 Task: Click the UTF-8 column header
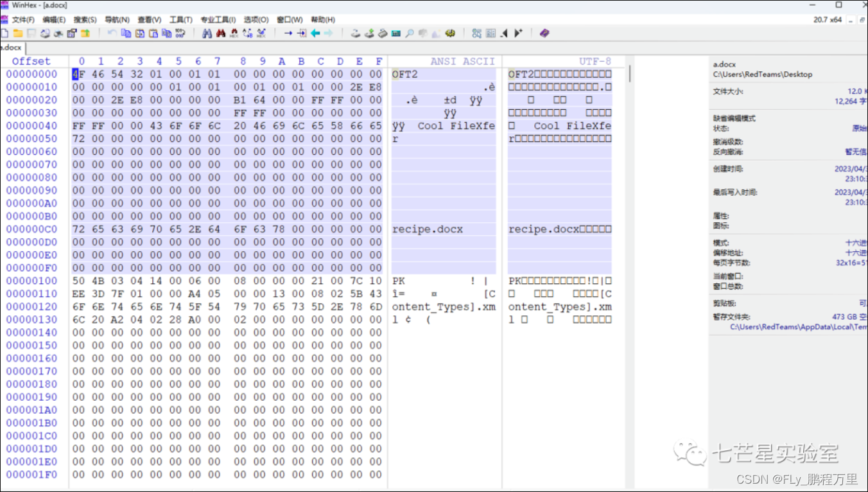coord(595,62)
